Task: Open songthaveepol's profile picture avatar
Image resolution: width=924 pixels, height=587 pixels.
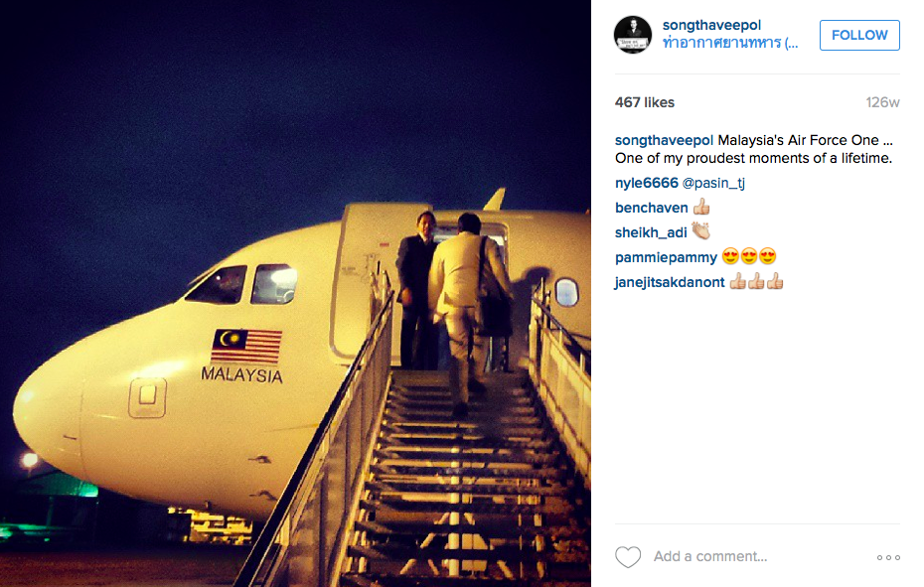Action: pos(633,35)
